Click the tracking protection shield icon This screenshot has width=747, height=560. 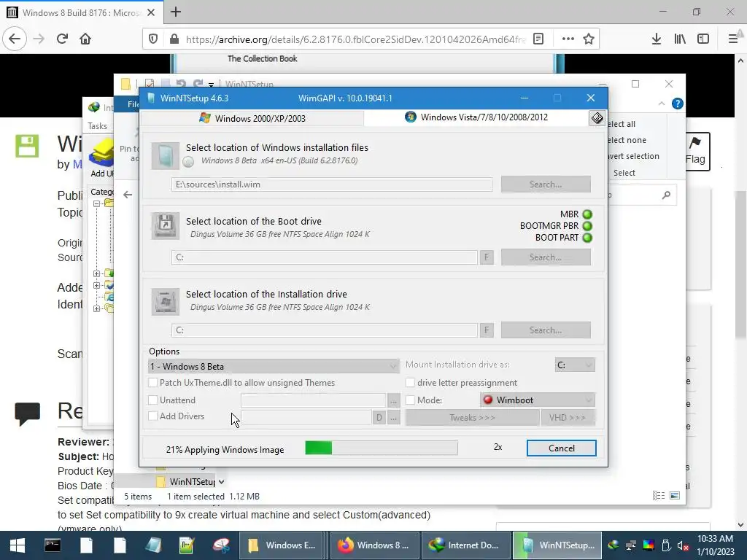click(153, 39)
